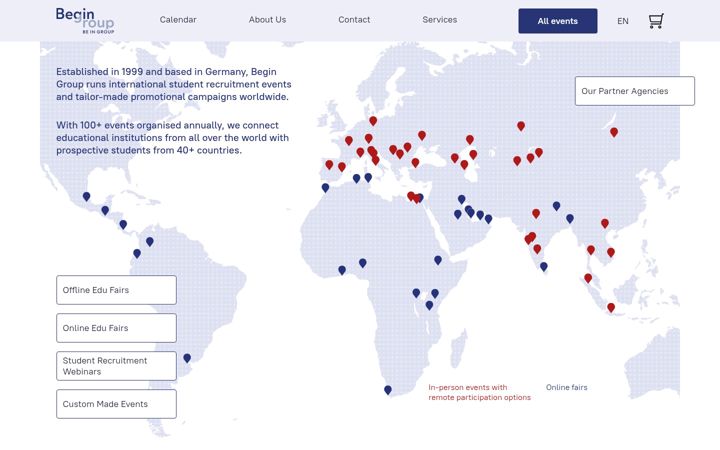The width and height of the screenshot is (720, 450).
Task: Open the EN language selector
Action: [x=623, y=21]
